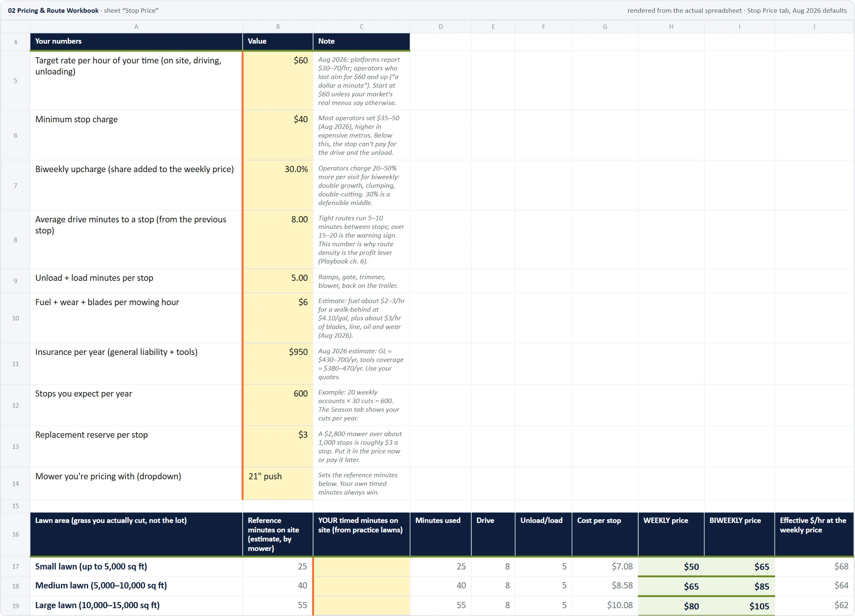This screenshot has height=616, width=855.
Task: Click the 'Your numbers' header cell
Action: (x=136, y=42)
